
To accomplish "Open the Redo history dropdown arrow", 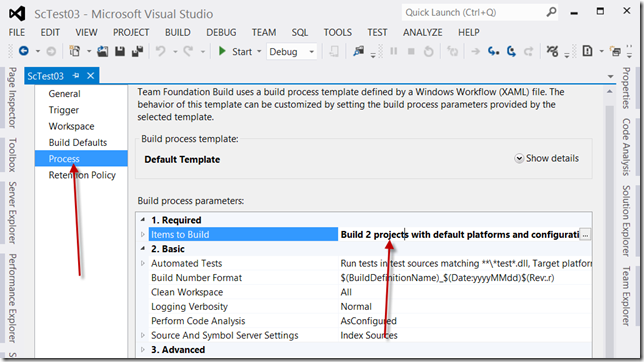I will tap(202, 52).
